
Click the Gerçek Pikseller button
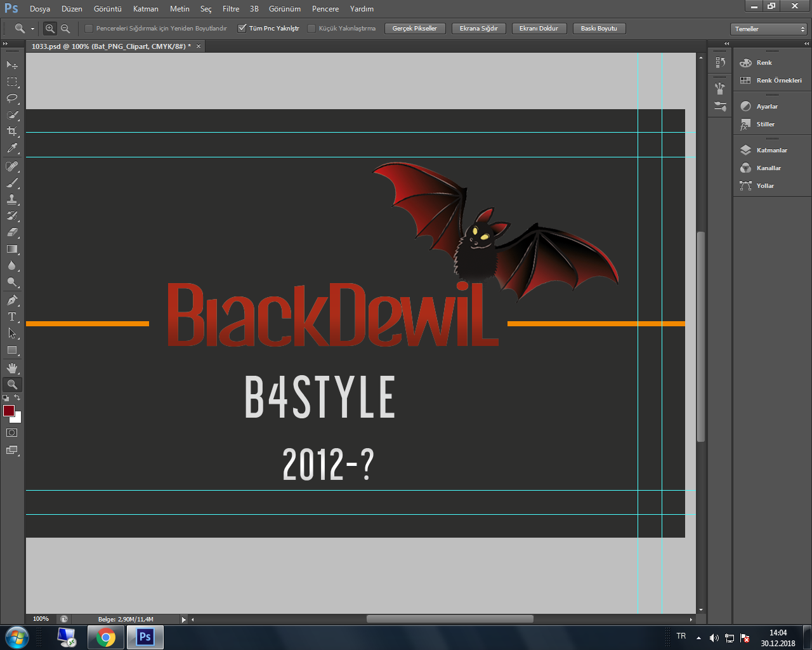pyautogui.click(x=414, y=29)
